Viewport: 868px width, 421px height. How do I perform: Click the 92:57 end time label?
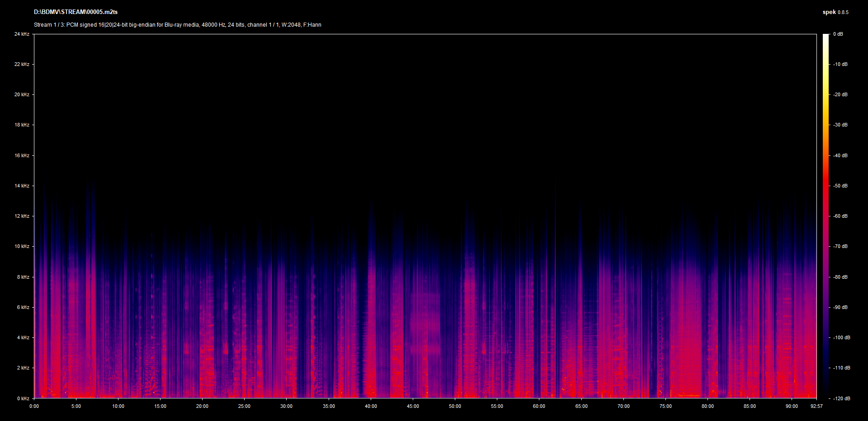[x=816, y=406]
